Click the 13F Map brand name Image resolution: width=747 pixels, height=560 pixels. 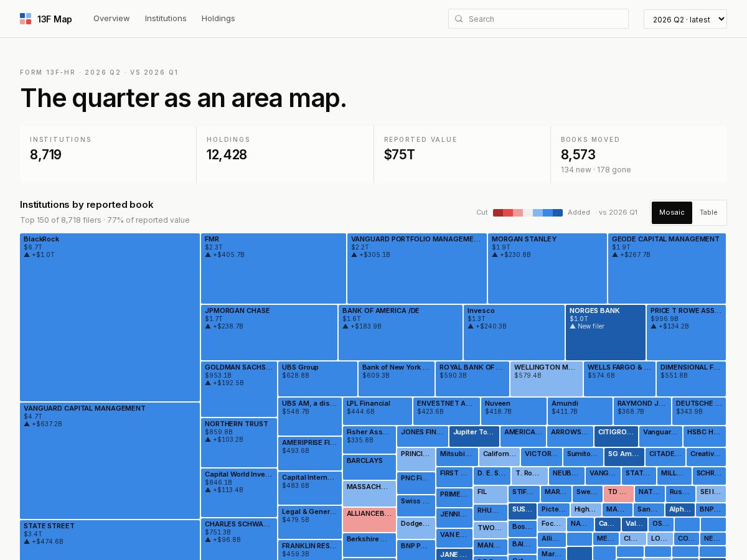coord(55,19)
